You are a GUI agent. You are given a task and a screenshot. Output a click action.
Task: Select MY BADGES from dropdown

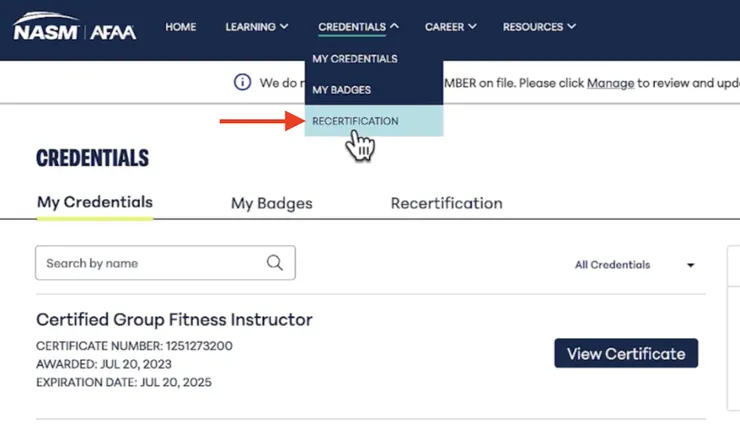point(341,90)
